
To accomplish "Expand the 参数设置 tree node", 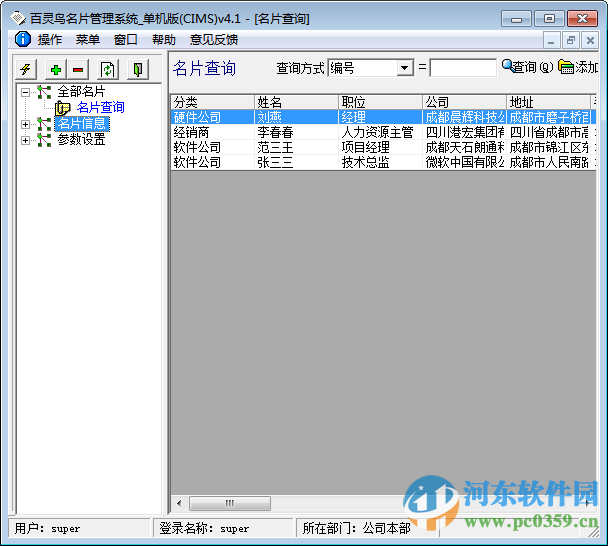I will pyautogui.click(x=25, y=140).
